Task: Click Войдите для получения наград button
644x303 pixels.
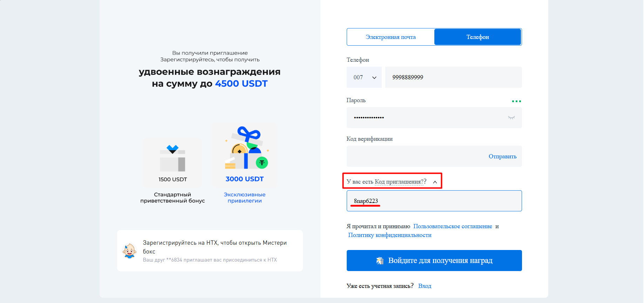Action: (x=434, y=261)
